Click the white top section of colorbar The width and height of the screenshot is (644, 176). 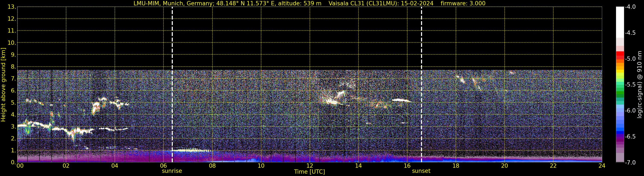620,22
